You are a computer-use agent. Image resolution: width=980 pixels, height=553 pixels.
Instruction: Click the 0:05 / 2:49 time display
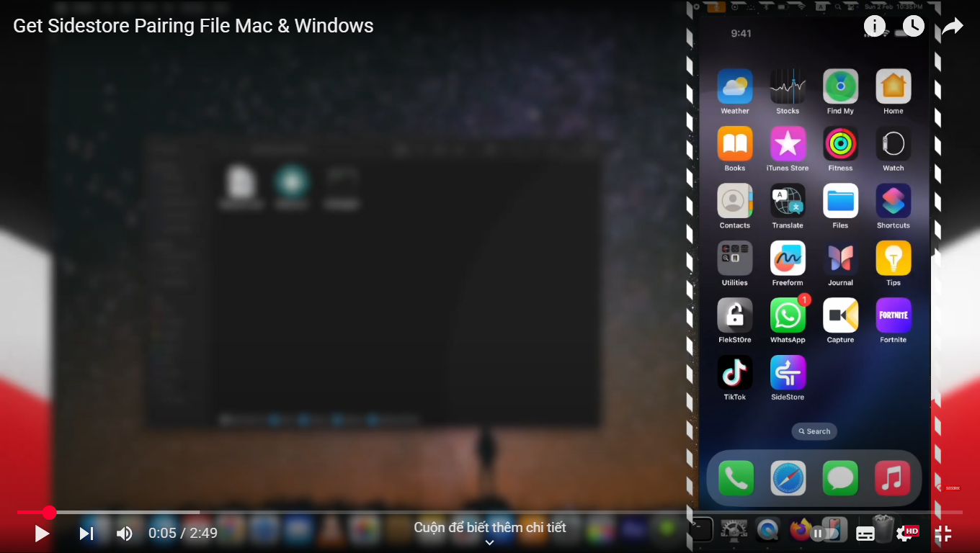point(183,534)
